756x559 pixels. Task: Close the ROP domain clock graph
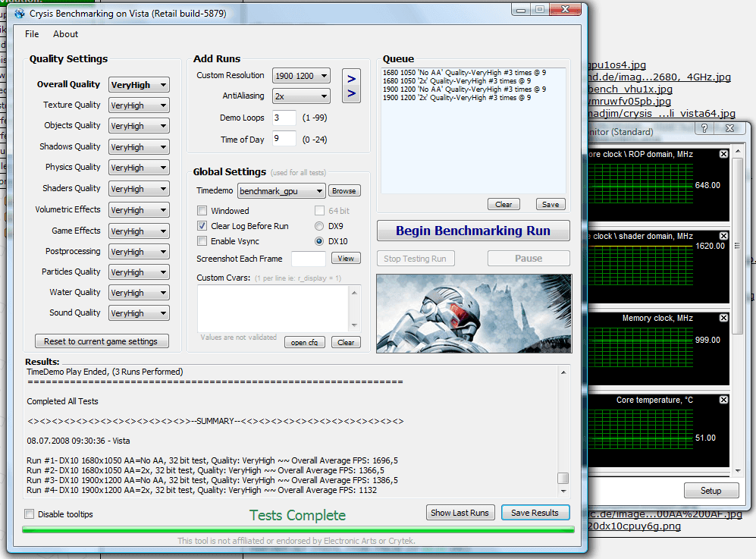(x=723, y=154)
